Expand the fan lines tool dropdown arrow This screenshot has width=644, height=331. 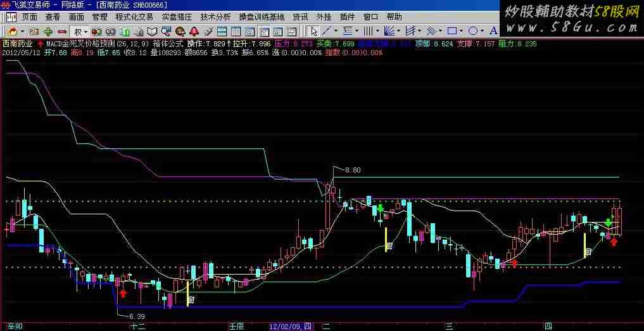398,32
